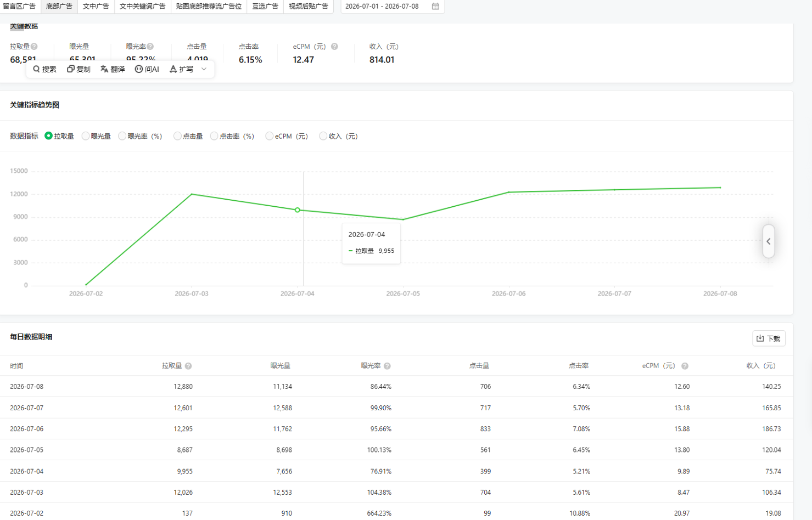Switch to the 视频后贴广告 tab

click(x=309, y=6)
